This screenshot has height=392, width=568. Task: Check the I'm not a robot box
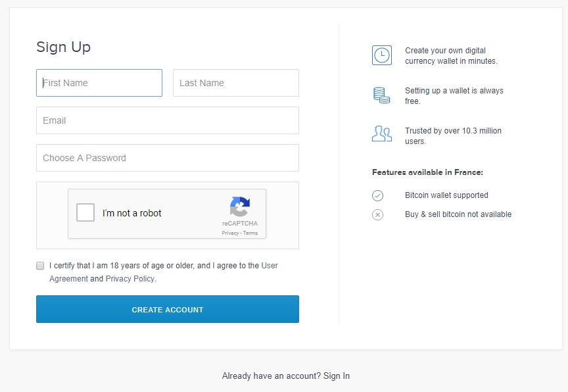click(85, 212)
